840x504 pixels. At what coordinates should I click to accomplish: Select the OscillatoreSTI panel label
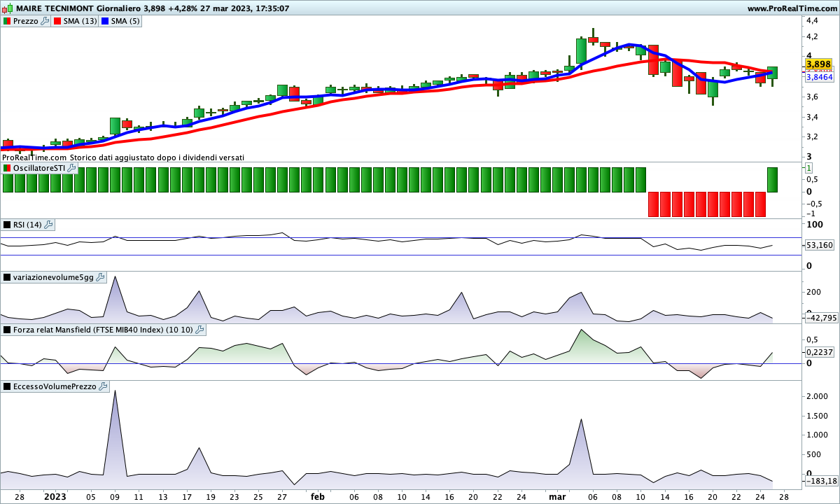(x=39, y=169)
